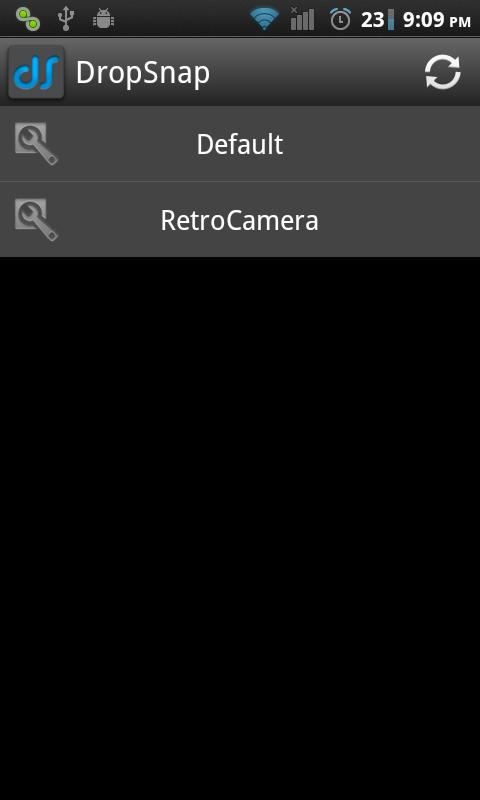Tap the action bar background
Image resolution: width=480 pixels, height=800 pixels.
pos(316,72)
